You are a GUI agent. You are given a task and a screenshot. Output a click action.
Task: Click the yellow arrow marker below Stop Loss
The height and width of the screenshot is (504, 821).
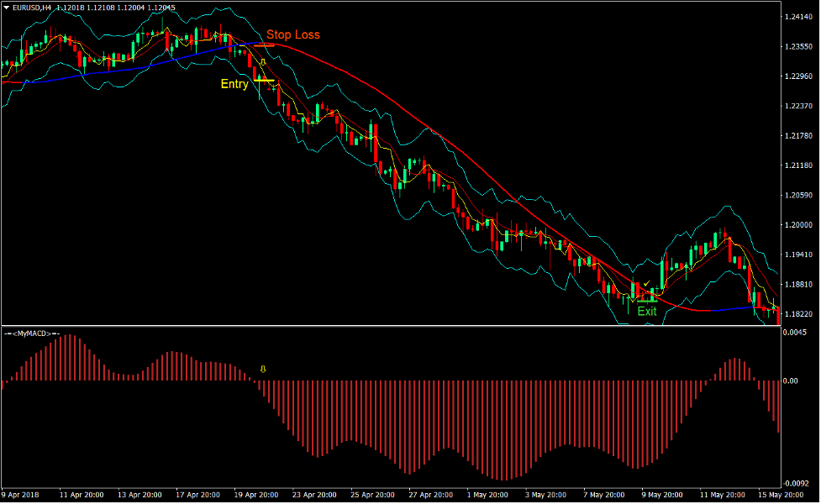click(263, 62)
